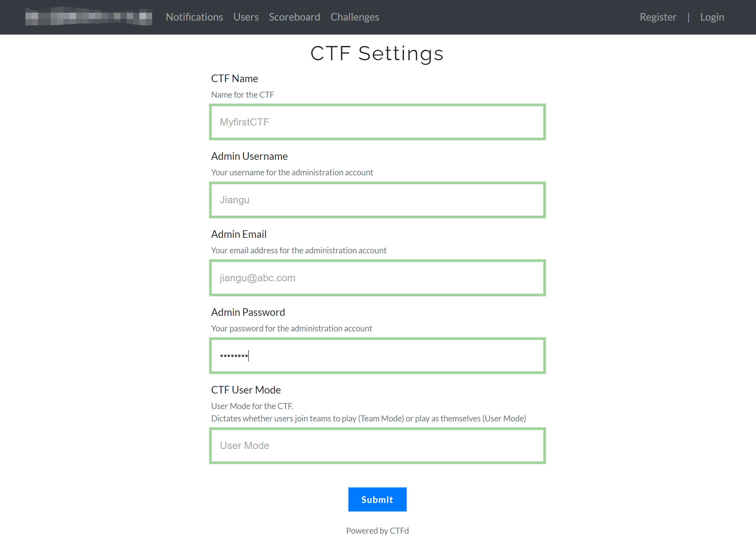
Task: Click the Admin Password label
Action: [x=248, y=312]
